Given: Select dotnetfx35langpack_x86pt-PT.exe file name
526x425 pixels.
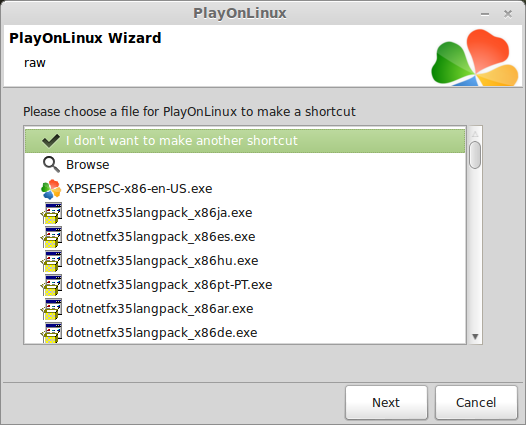Looking at the screenshot, I should [169, 285].
